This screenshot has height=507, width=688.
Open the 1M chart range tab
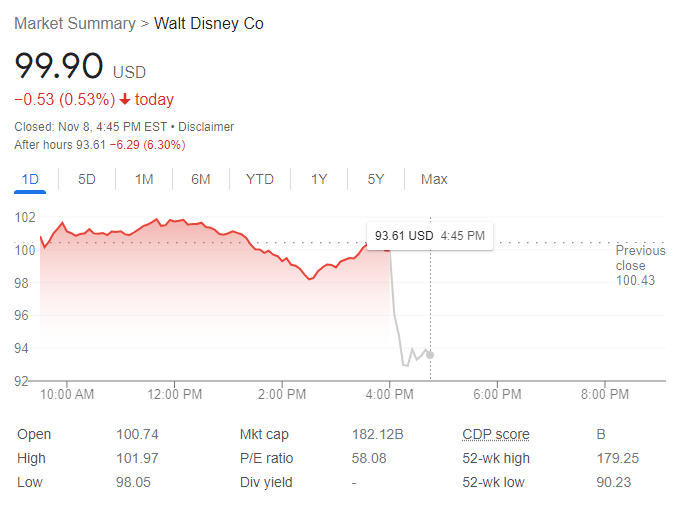coord(144,179)
